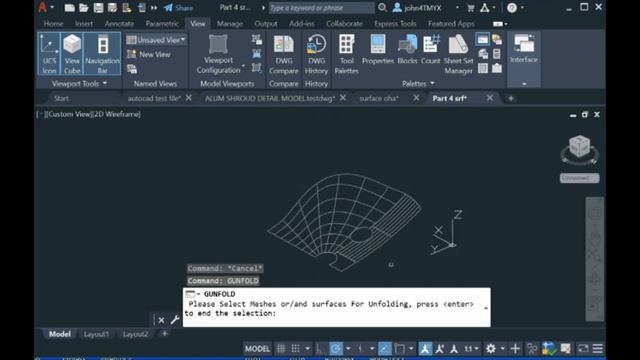Open the Insert ribbon tab
640x360 pixels.
click(x=84, y=24)
